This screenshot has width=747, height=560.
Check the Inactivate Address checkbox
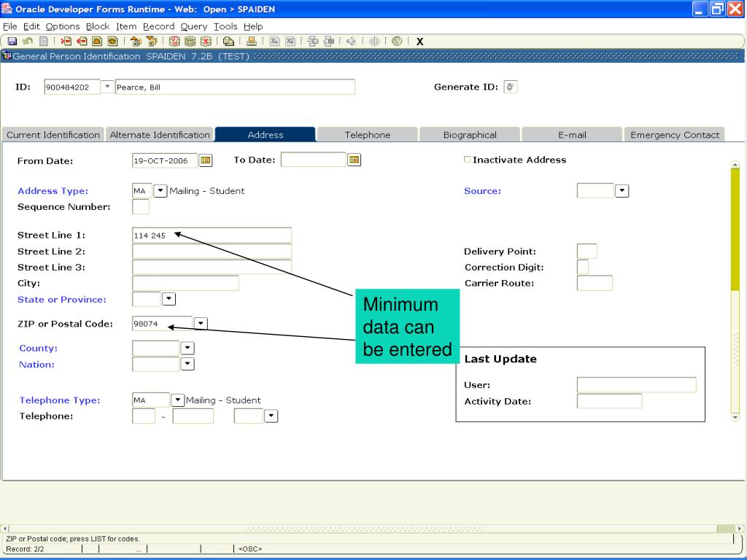pos(468,160)
